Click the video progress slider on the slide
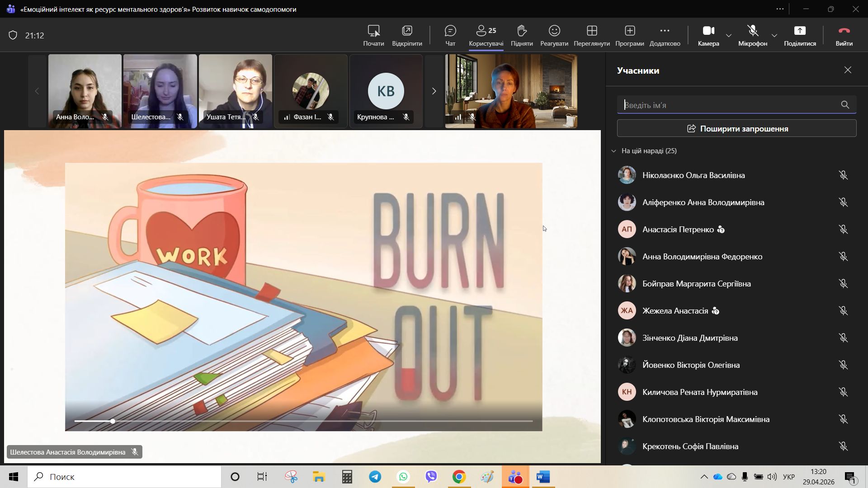This screenshot has width=868, height=488. click(x=113, y=421)
